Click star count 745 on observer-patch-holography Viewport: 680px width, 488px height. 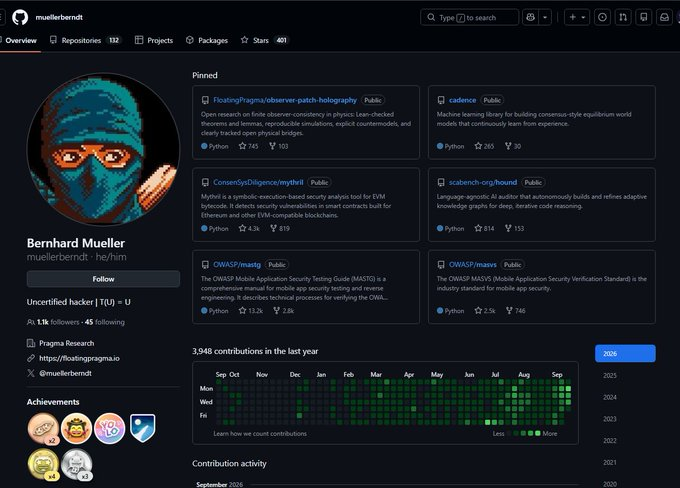[x=248, y=146]
